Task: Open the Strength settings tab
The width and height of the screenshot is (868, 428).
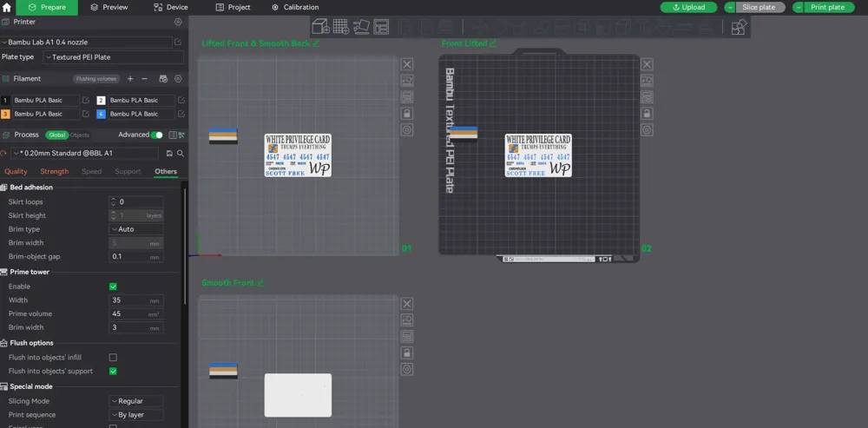Action: pyautogui.click(x=55, y=171)
